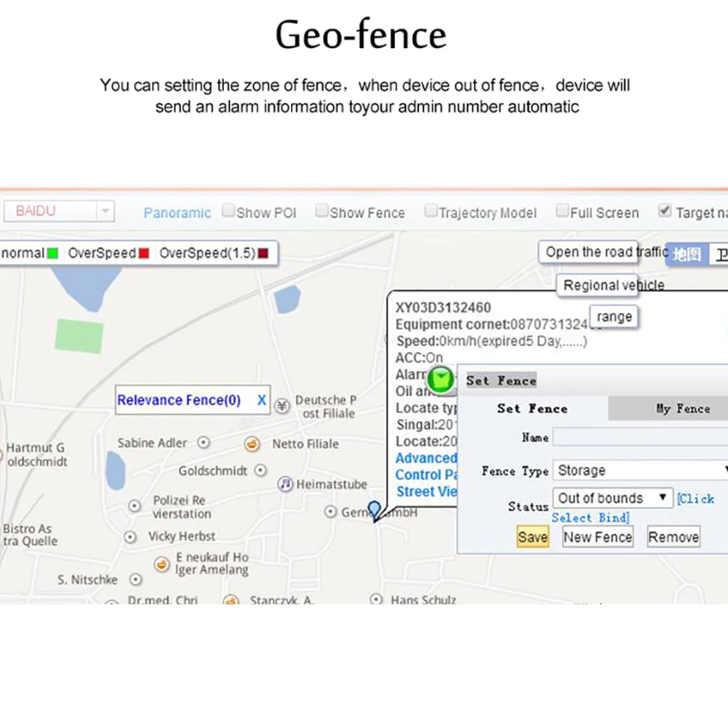Click the blue location pin on map
This screenshot has height=728, width=728.
click(x=375, y=512)
